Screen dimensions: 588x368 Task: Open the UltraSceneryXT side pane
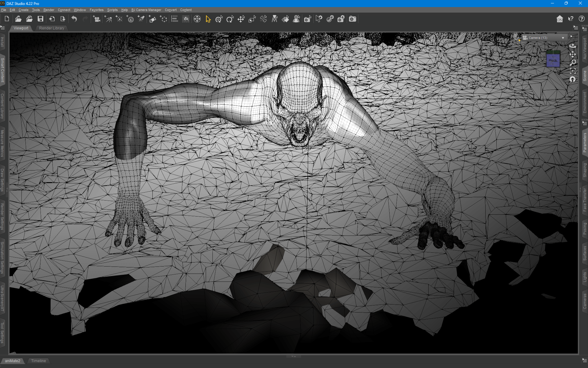coord(2,298)
